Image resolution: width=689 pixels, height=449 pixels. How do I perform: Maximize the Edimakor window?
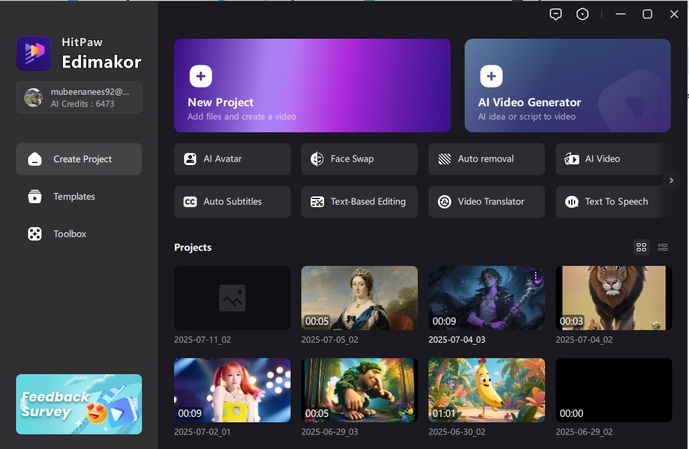click(647, 14)
